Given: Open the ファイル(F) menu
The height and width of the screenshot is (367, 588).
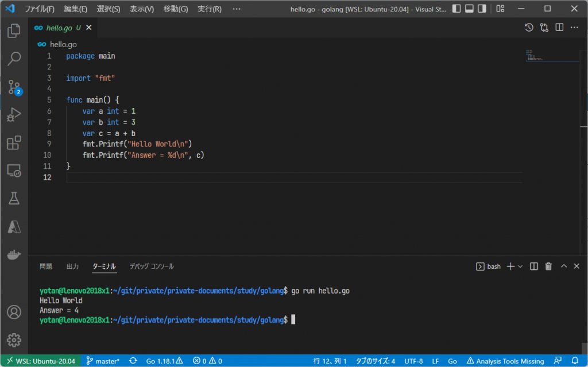Looking at the screenshot, I should [40, 9].
